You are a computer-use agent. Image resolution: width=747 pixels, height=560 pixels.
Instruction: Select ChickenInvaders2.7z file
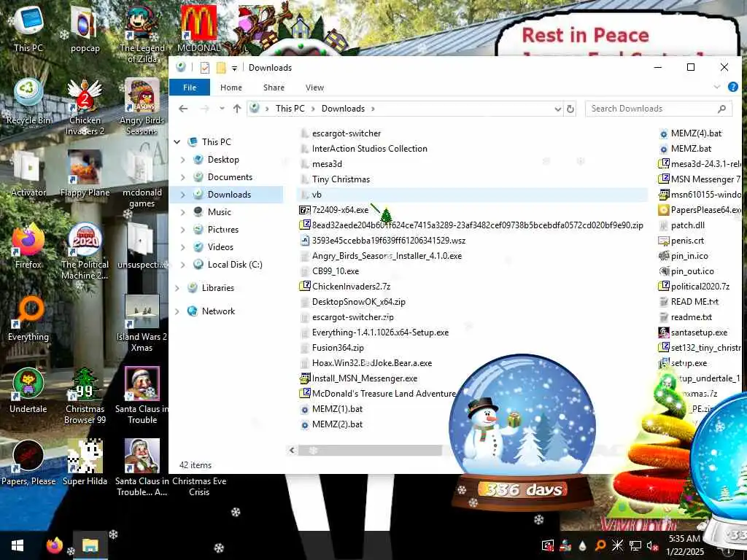click(351, 286)
